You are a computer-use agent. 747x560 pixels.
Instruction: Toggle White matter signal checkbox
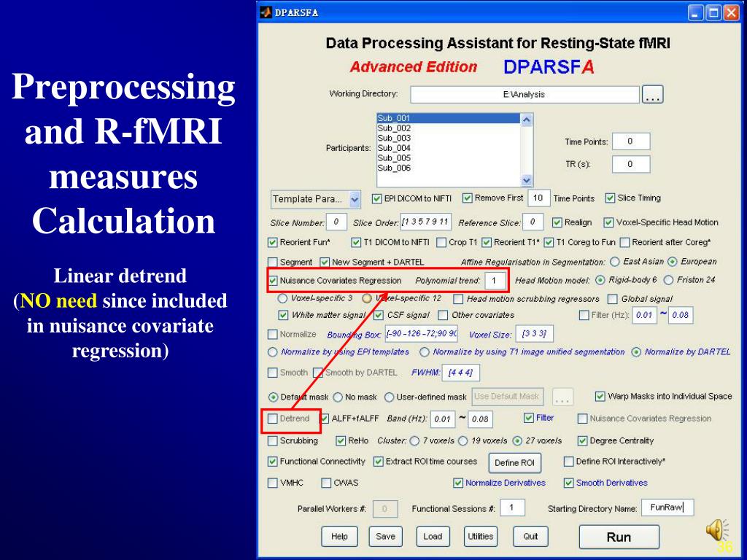pos(283,315)
